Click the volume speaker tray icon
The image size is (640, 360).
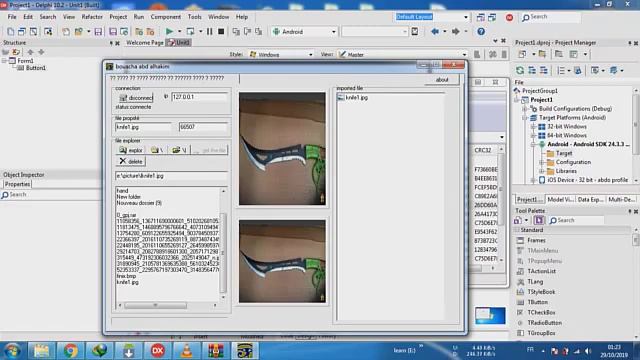[x=588, y=351]
